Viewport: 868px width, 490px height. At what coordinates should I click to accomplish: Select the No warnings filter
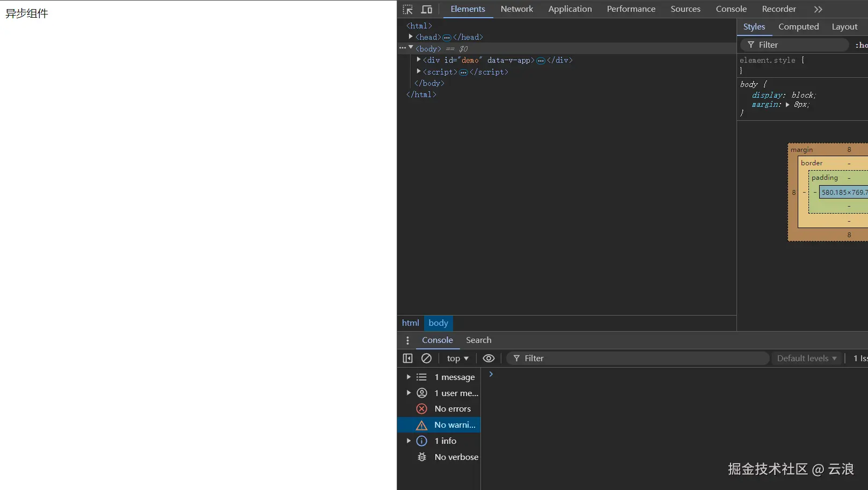click(x=439, y=425)
